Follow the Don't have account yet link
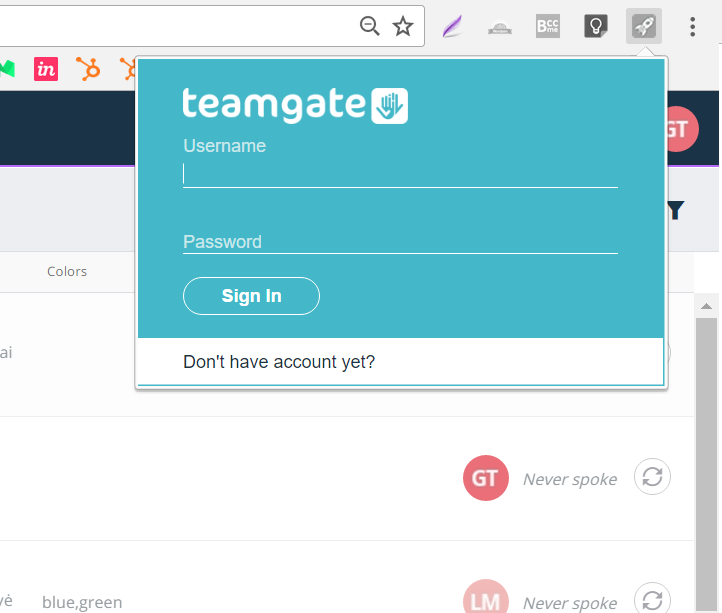This screenshot has height=613, width=722. 279,362
